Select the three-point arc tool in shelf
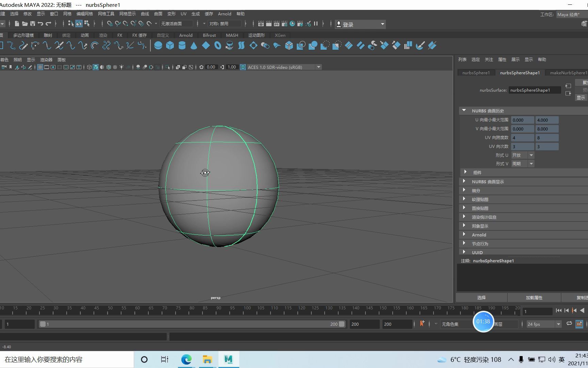 tap(35, 45)
